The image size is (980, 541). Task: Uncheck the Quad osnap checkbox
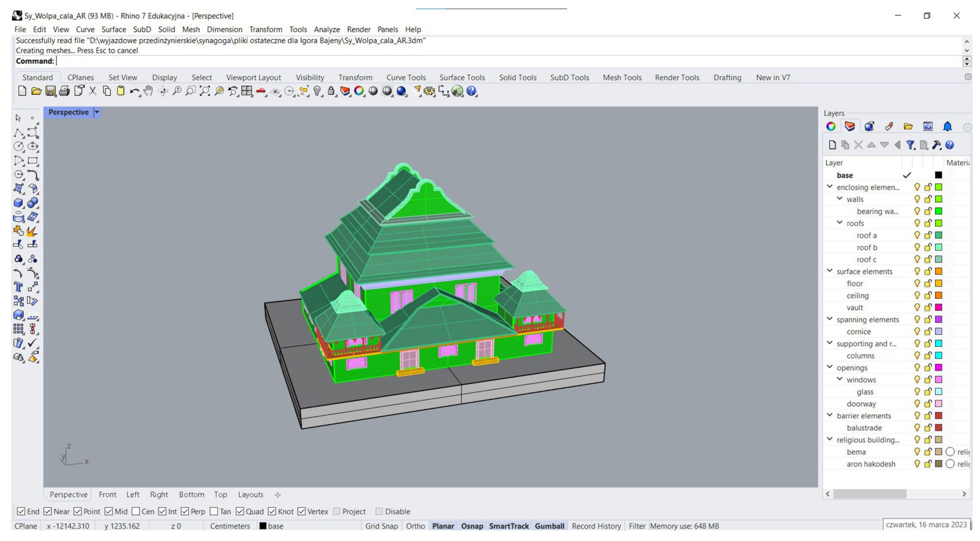point(240,511)
